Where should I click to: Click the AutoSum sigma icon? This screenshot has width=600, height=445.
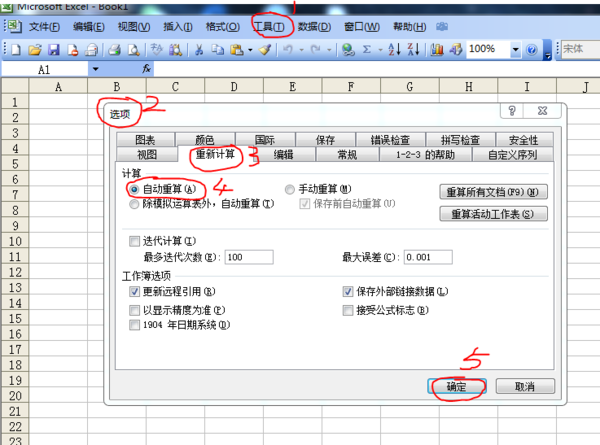pos(367,49)
